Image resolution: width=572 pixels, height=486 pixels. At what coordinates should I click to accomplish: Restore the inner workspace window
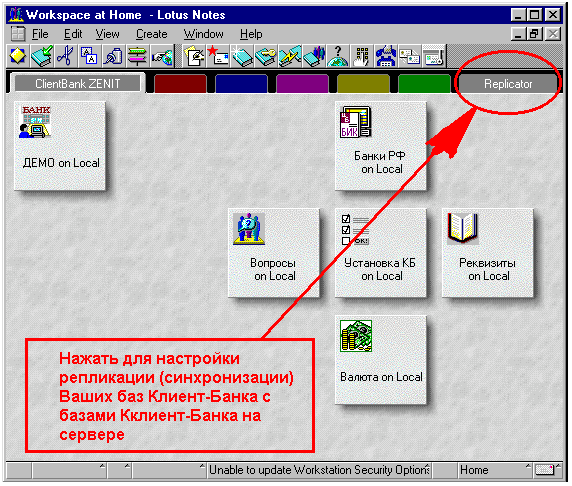click(x=534, y=34)
